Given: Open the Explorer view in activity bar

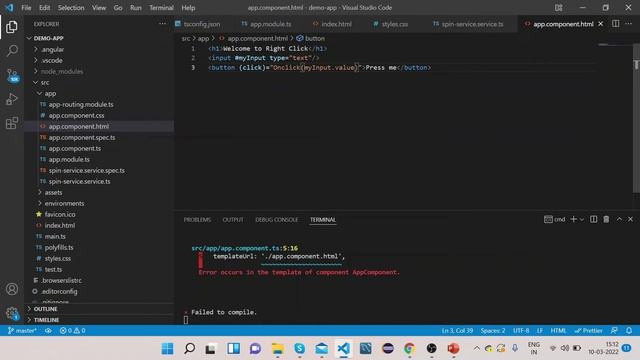Looking at the screenshot, I should (12, 27).
